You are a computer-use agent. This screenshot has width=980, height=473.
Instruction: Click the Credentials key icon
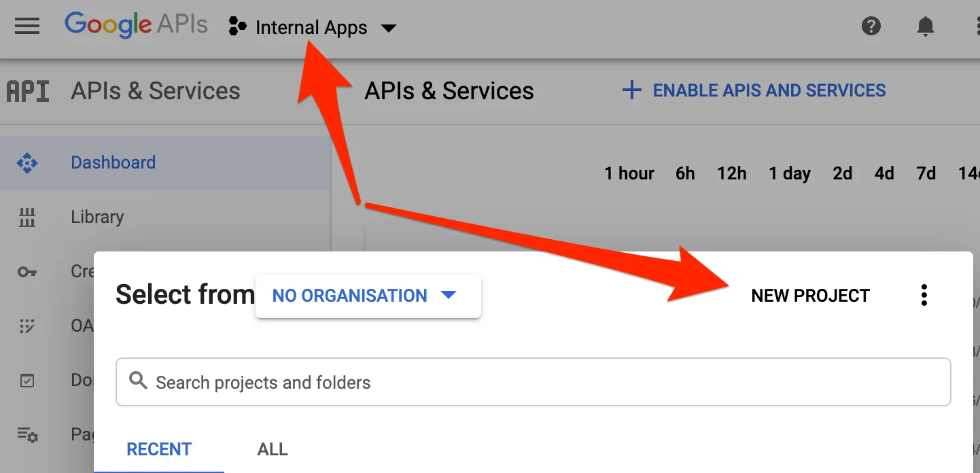tap(27, 271)
